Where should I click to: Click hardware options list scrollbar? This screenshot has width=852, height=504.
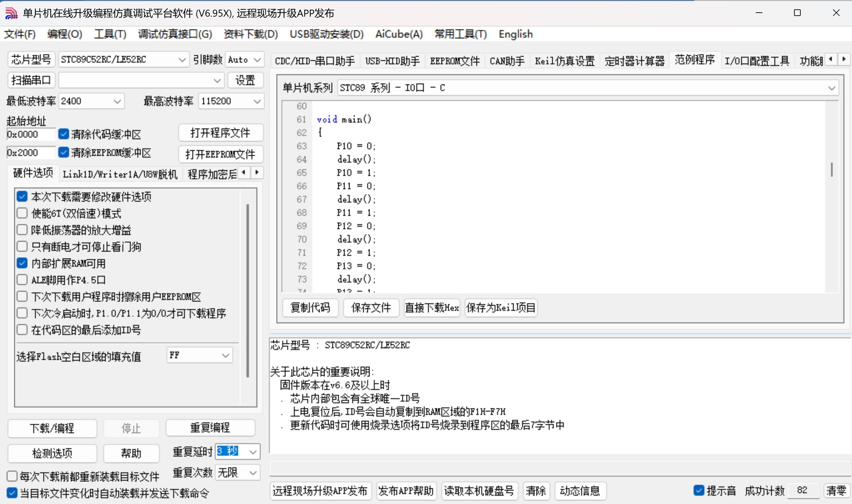pos(247,291)
